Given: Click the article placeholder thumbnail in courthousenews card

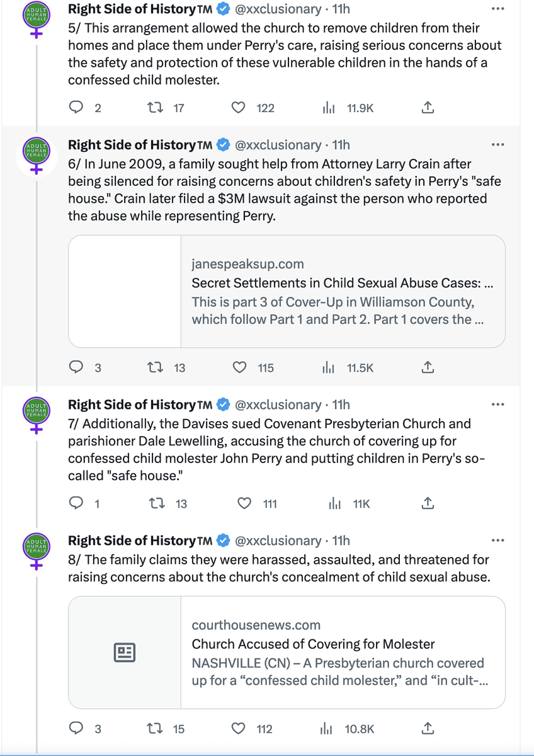Looking at the screenshot, I should (125, 653).
